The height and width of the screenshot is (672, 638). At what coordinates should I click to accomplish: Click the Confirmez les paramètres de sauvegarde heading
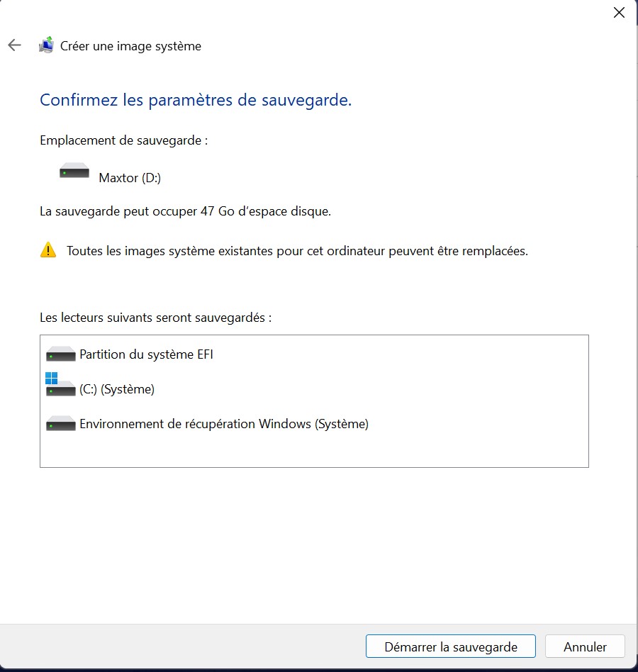point(196,100)
